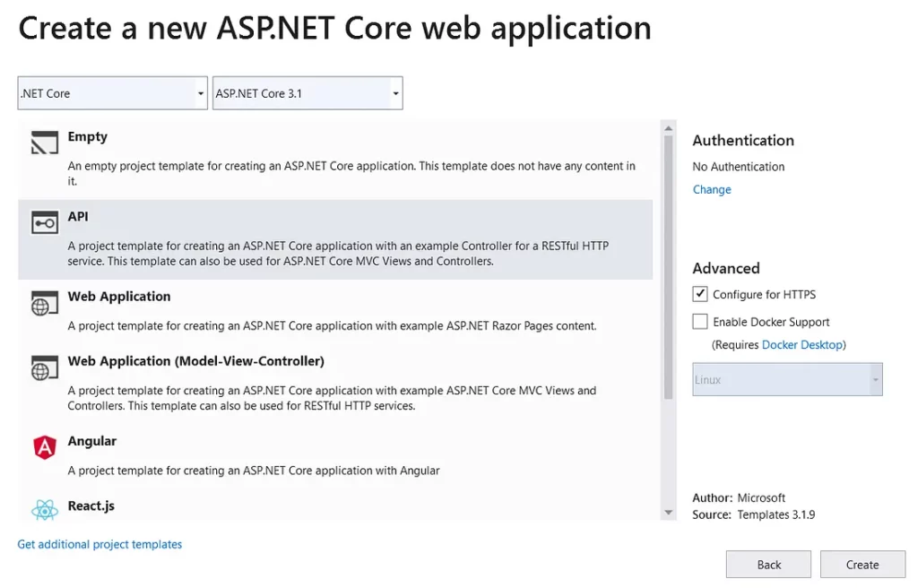Select the Angular project template title

pos(92,441)
